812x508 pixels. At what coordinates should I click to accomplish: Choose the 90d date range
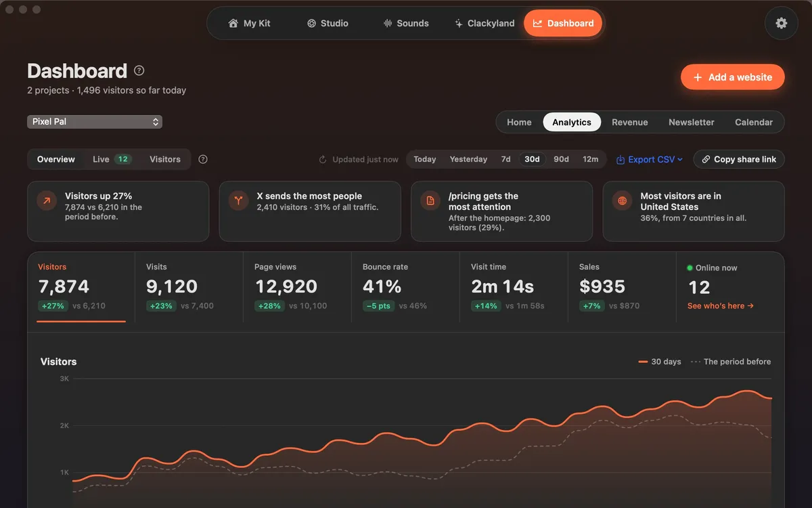(561, 159)
